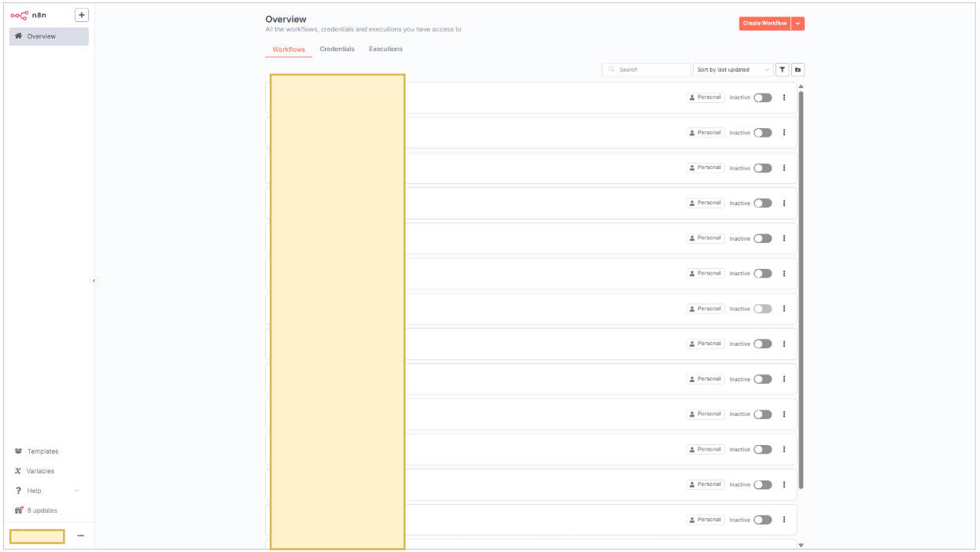Expand the Create Workflow arrow dropdown

pos(798,24)
